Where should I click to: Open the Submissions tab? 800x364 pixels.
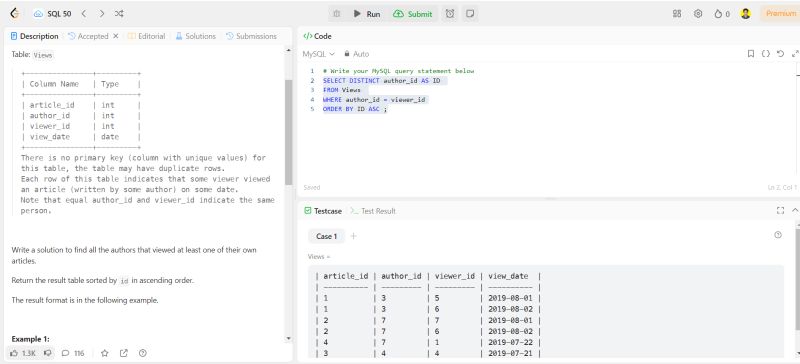click(x=251, y=36)
